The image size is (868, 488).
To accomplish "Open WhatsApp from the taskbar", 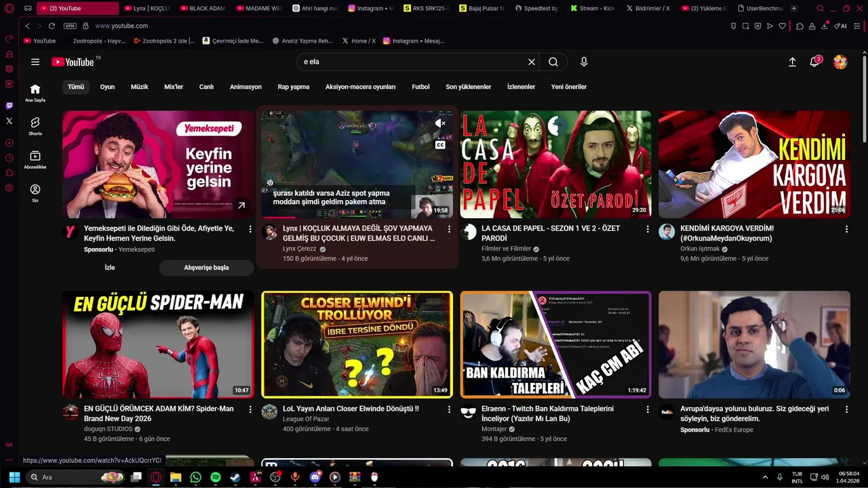I will (196, 477).
